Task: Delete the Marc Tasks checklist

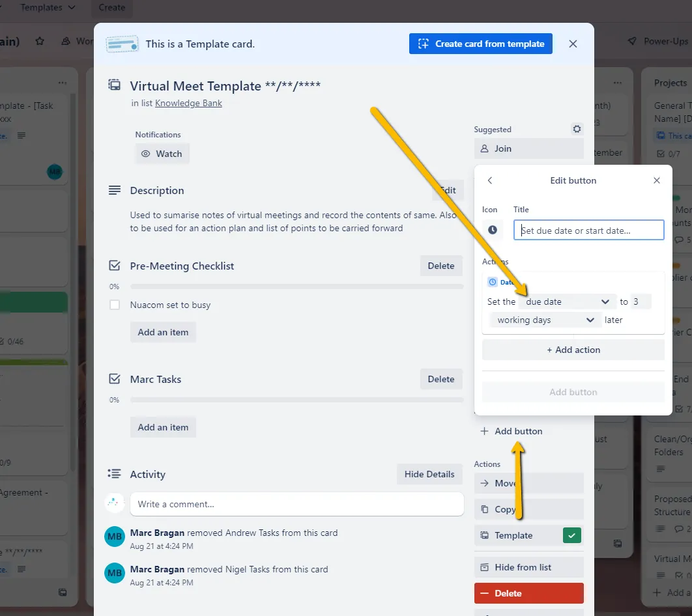Action: (441, 379)
